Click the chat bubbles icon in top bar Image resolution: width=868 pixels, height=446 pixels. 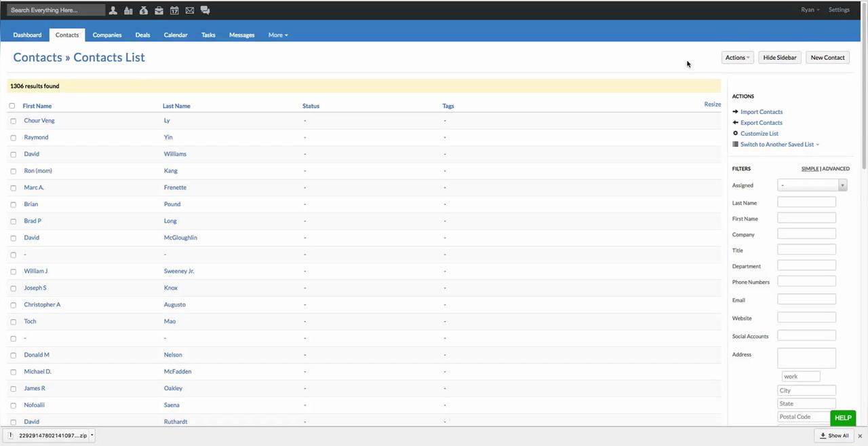(x=205, y=10)
